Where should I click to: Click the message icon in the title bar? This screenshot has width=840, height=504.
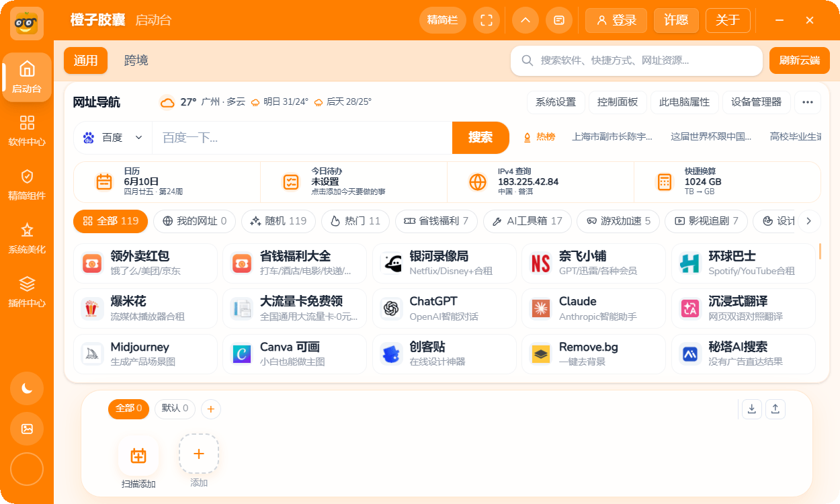click(x=559, y=20)
